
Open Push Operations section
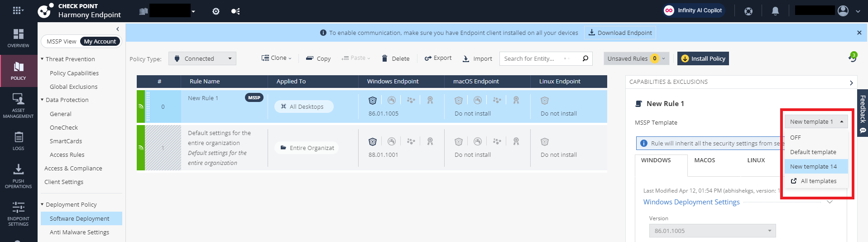click(19, 176)
